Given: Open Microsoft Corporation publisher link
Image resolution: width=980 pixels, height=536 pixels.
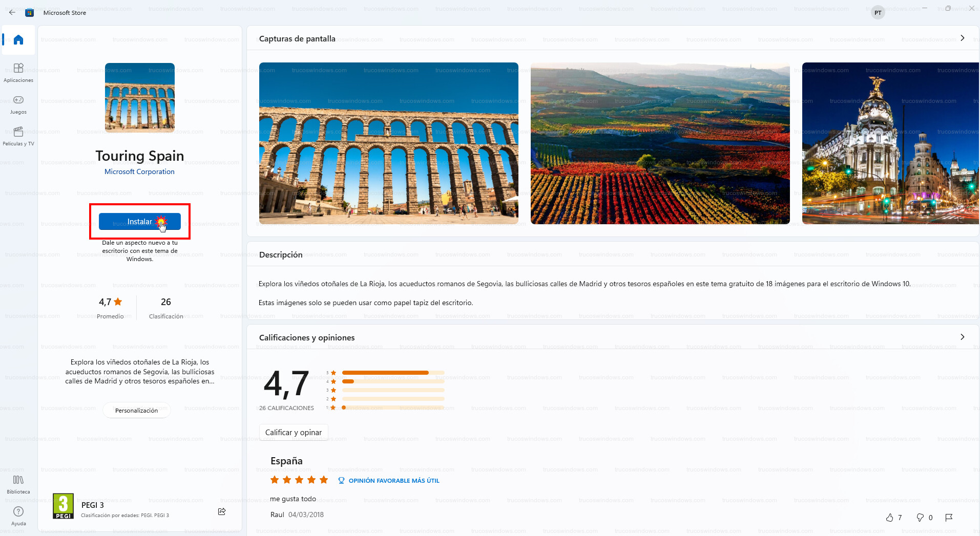Looking at the screenshot, I should click(139, 171).
